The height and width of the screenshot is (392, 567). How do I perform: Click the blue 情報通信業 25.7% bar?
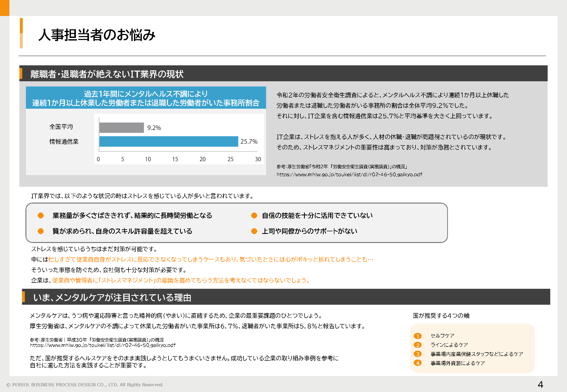point(169,141)
